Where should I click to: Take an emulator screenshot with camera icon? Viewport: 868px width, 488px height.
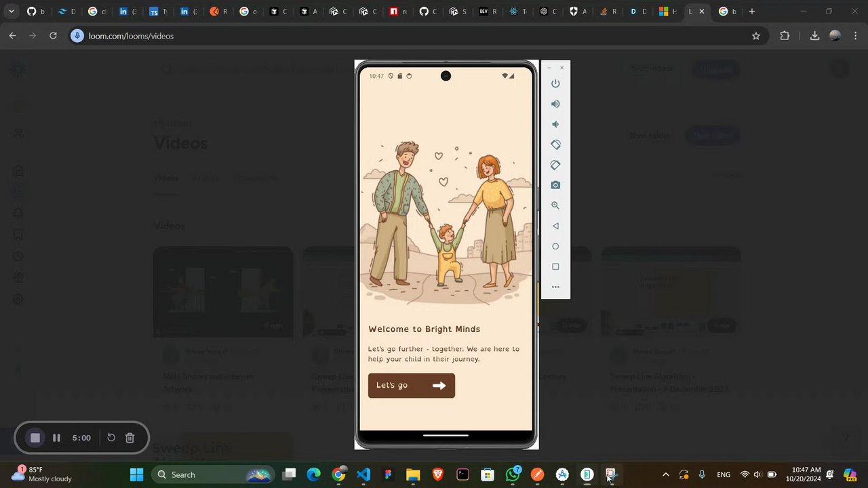(x=555, y=185)
